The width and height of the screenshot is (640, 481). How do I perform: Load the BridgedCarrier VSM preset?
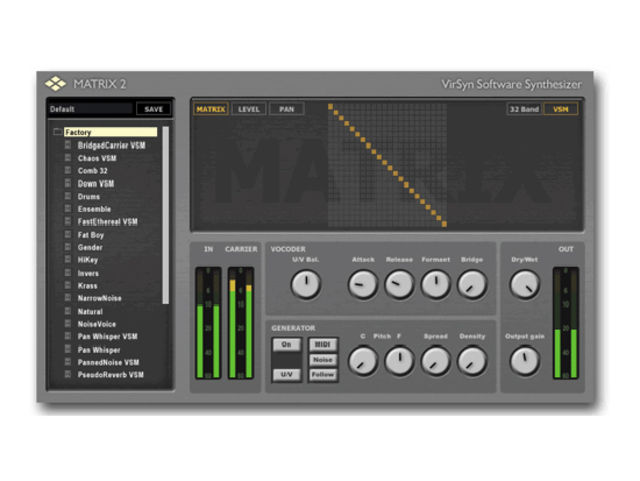pyautogui.click(x=111, y=145)
